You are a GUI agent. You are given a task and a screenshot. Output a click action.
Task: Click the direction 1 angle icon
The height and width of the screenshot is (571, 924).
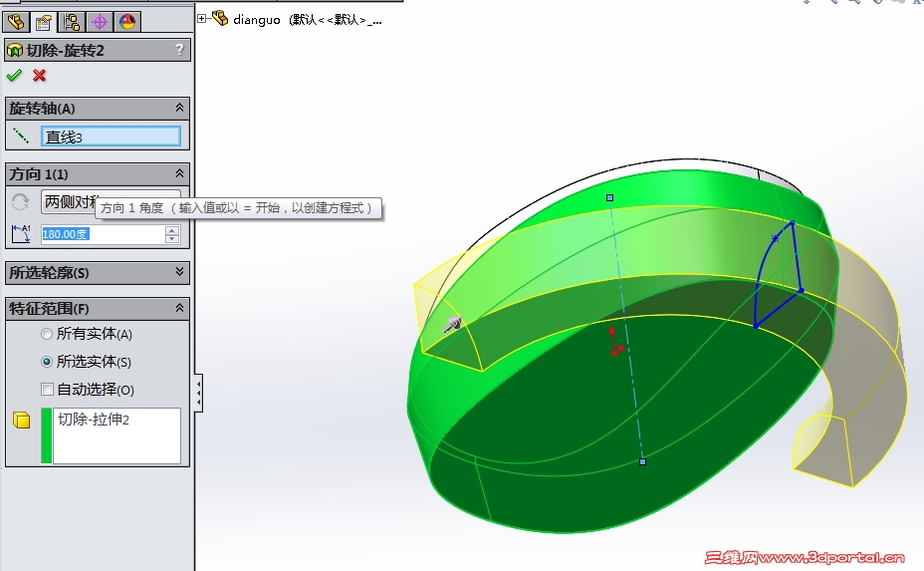pos(21,233)
